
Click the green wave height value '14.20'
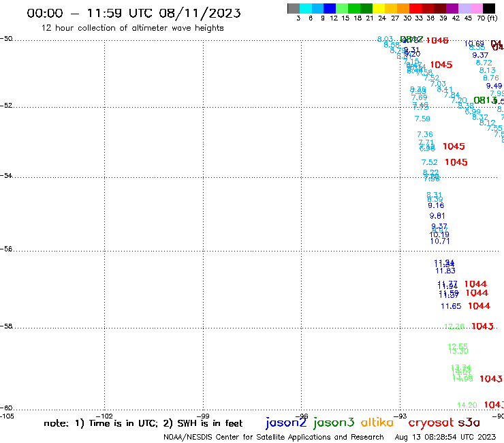point(467,405)
